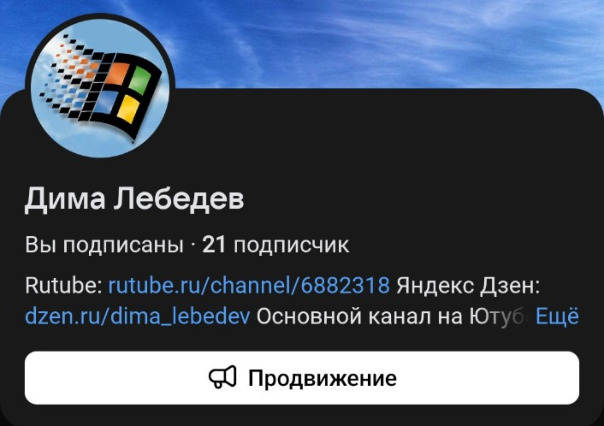
Task: Click the yellow pane of avatar logo
Action: 128,109
